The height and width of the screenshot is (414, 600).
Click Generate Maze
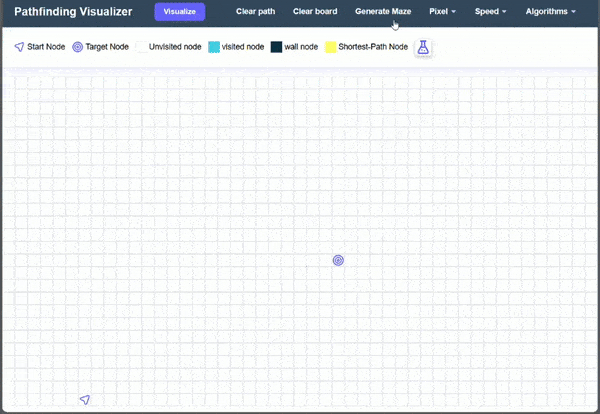pyautogui.click(x=383, y=12)
